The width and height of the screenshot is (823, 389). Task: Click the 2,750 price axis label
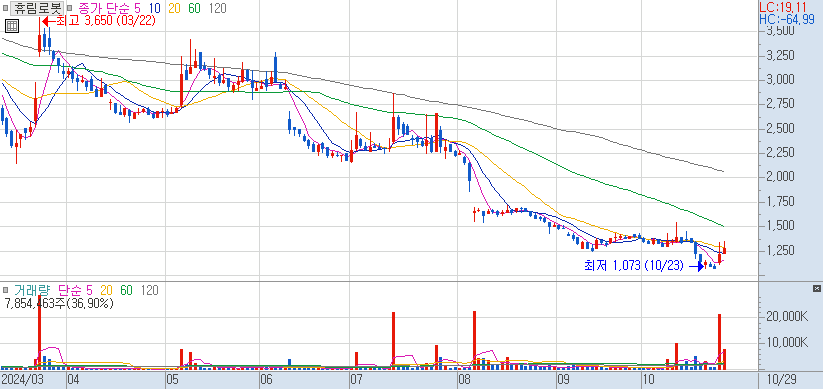(x=780, y=104)
